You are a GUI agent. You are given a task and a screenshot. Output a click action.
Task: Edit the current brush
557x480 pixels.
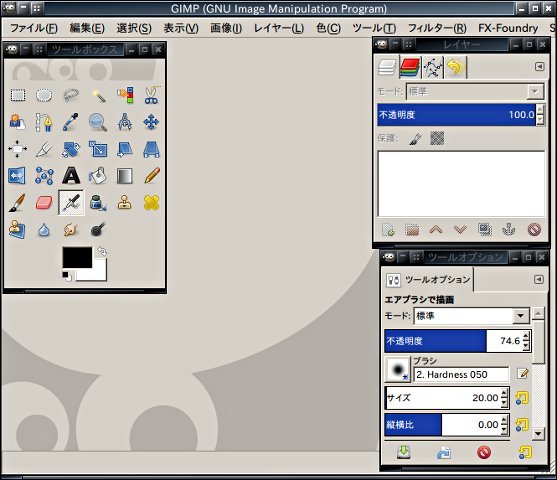[x=522, y=374]
